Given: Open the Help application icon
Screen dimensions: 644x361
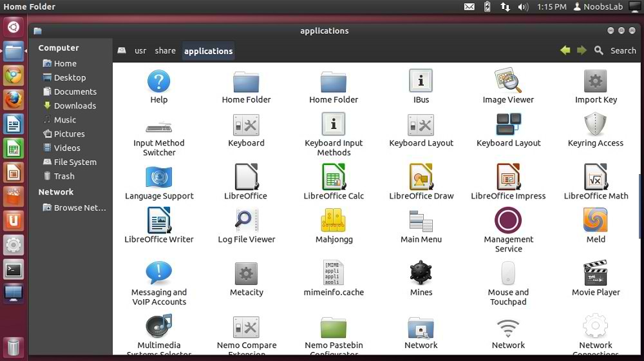Looking at the screenshot, I should click(x=158, y=81).
